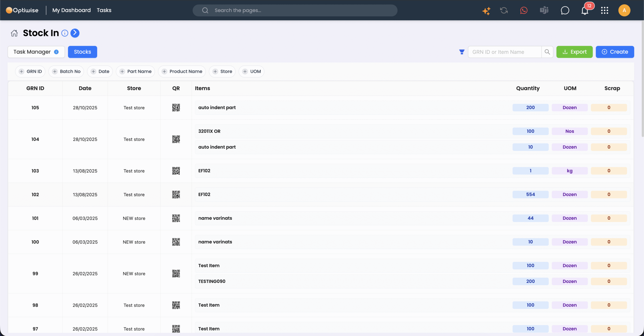The width and height of the screenshot is (644, 336).
Task: Switch to the Stocks tab
Action: (82, 52)
